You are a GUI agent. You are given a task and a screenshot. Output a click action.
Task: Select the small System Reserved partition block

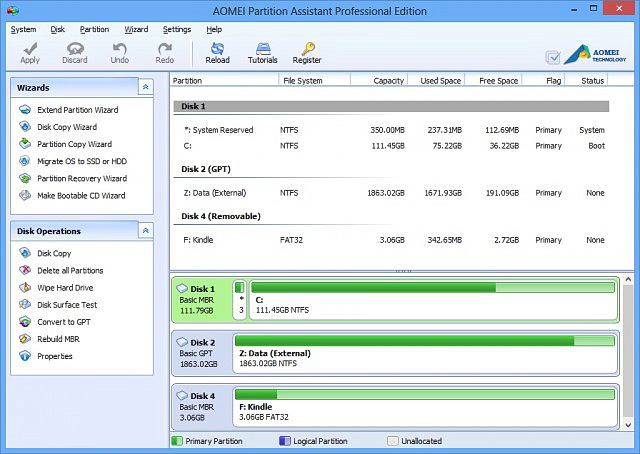tap(240, 299)
